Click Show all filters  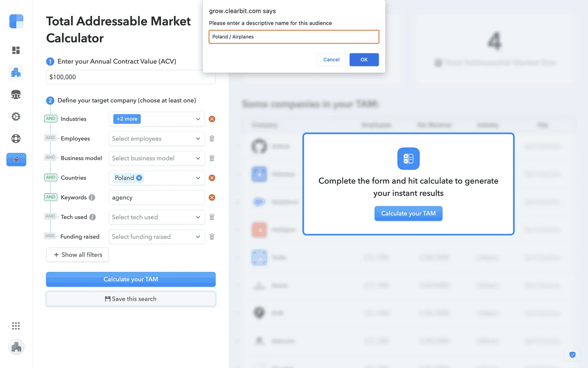[x=77, y=255]
